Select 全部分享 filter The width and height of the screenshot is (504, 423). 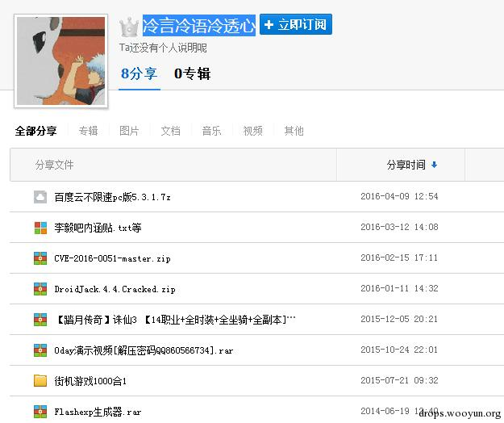(x=35, y=131)
